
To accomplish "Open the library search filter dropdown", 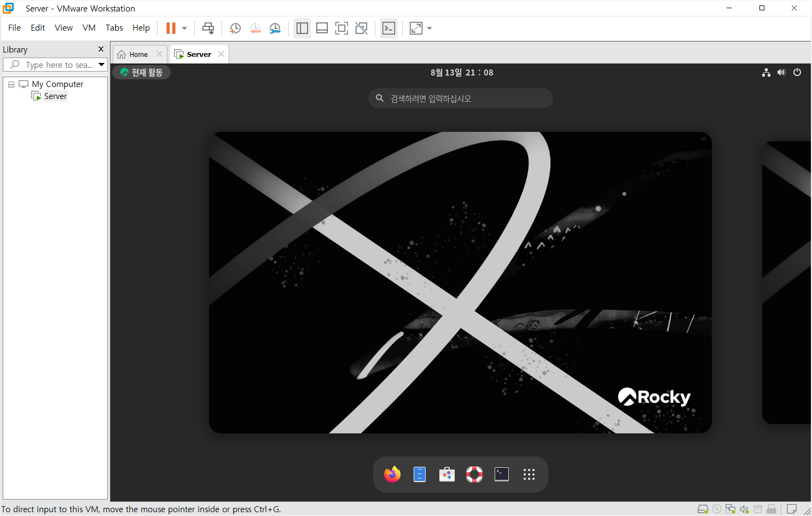I will point(102,65).
